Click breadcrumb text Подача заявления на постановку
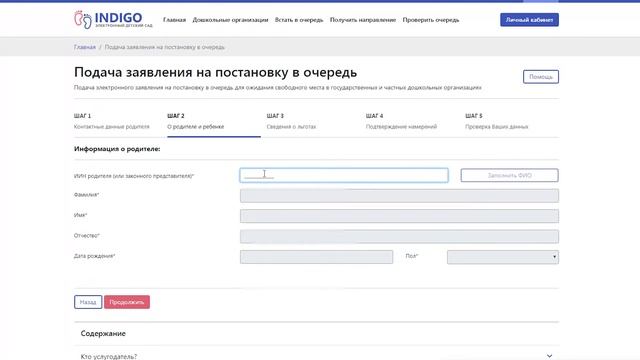The image size is (640, 360). pyautogui.click(x=164, y=47)
